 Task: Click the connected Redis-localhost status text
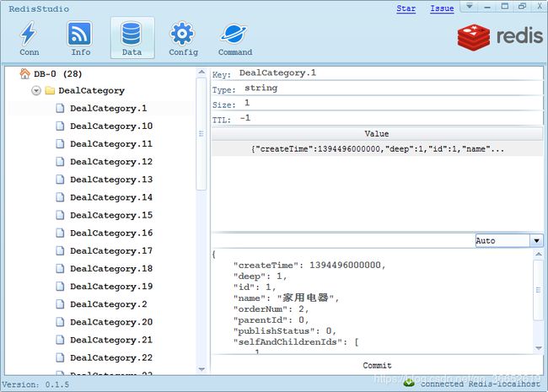pos(481,384)
